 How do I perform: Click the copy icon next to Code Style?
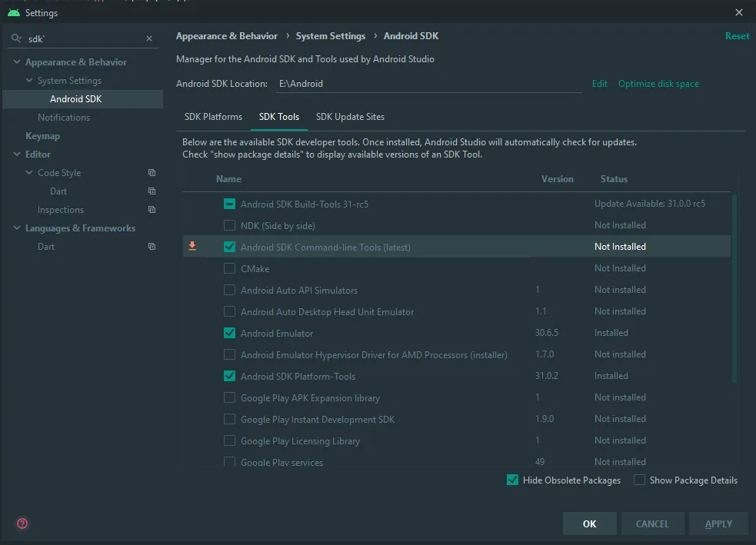point(152,173)
